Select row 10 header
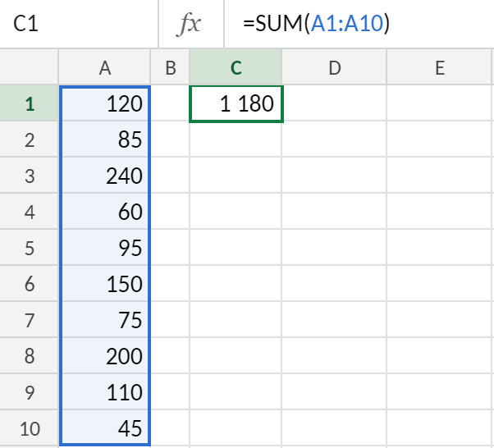This screenshot has width=494, height=448. (x=30, y=427)
